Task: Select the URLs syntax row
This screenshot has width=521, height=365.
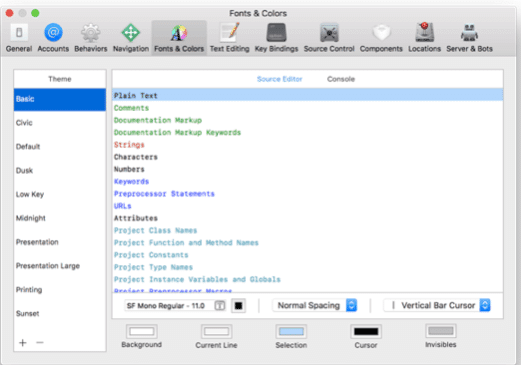Action: (308, 206)
